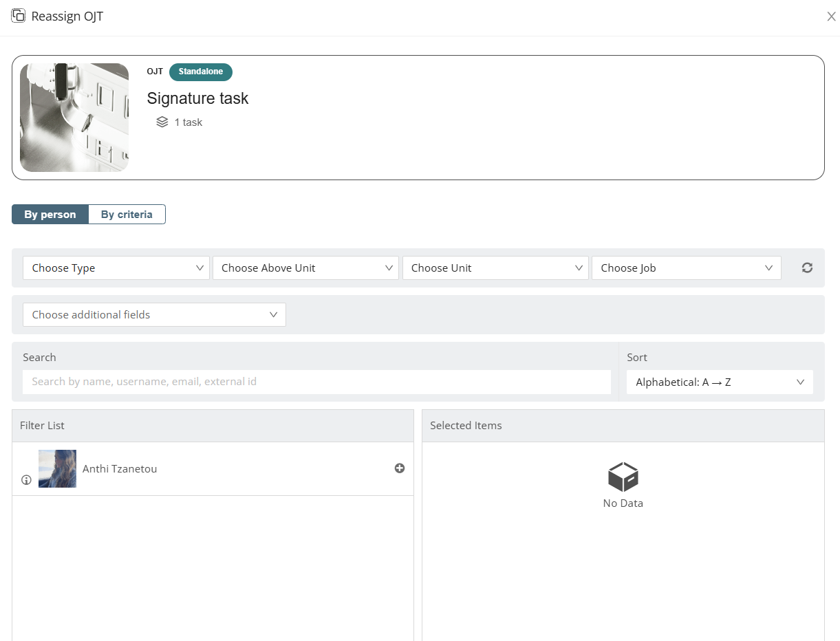Reset filters with the refresh icon

click(x=807, y=268)
